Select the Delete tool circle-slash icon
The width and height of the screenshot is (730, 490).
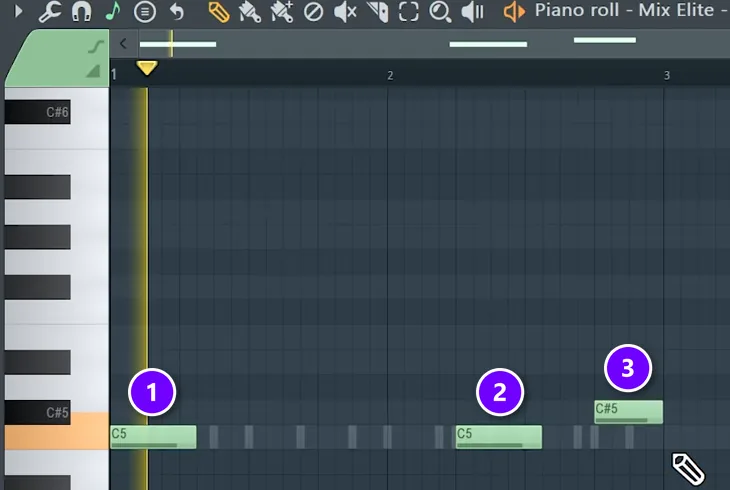tap(313, 12)
